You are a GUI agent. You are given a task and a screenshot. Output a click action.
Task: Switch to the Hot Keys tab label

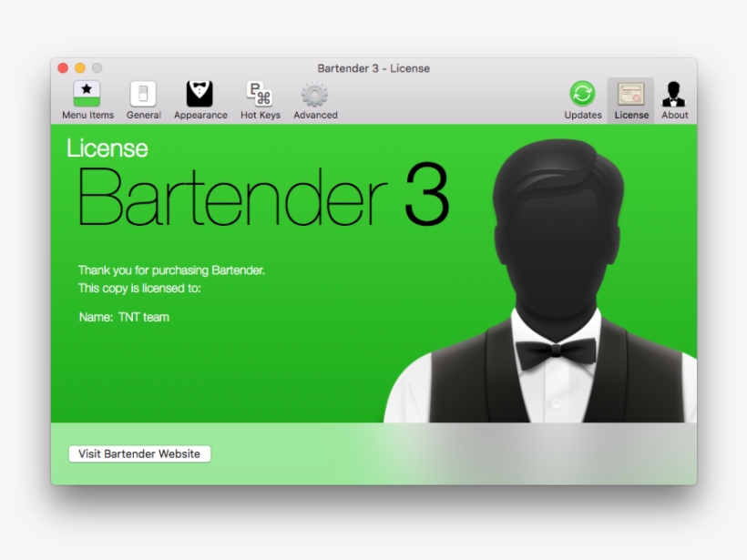click(259, 115)
